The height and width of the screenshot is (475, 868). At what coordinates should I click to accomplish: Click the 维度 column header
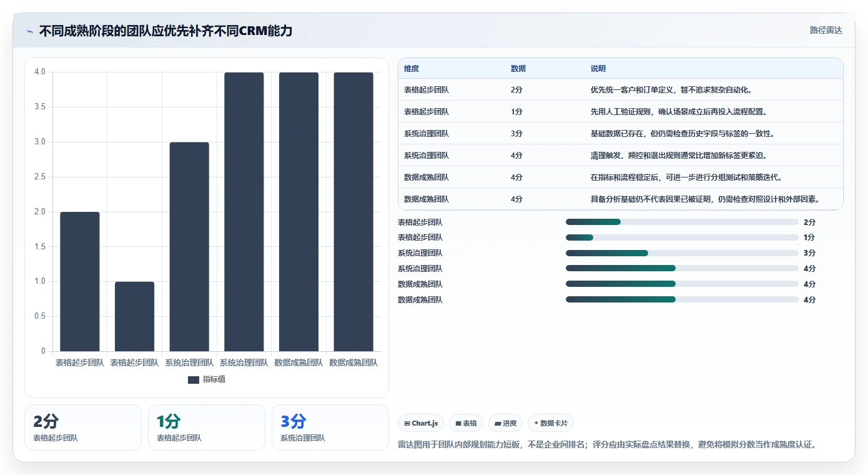tap(412, 69)
